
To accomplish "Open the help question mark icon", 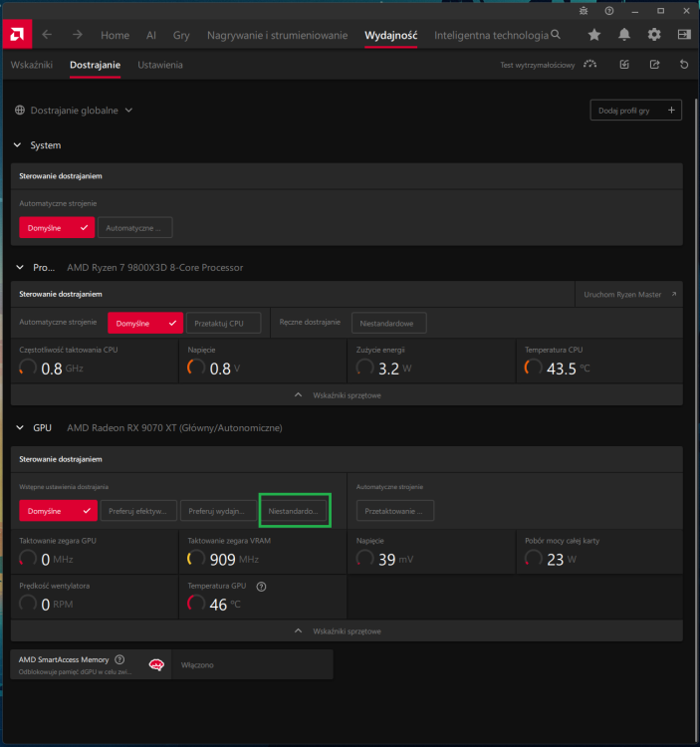I will point(609,11).
